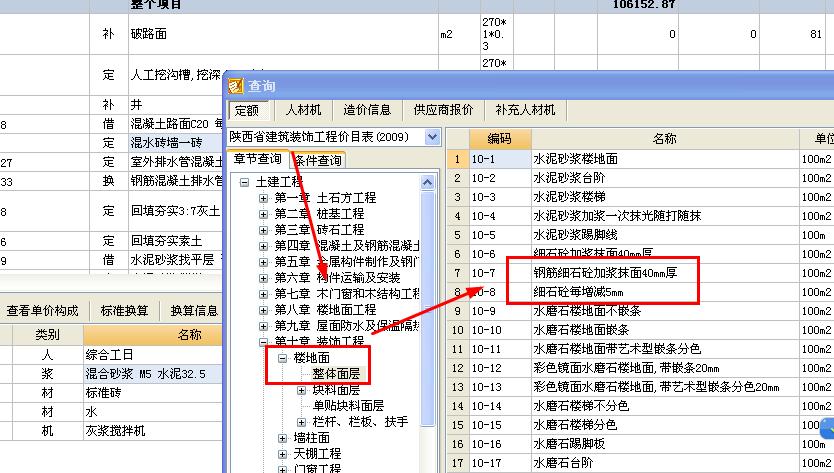834x473 pixels.
Task: Select 破路面 row in main list
Action: pos(417,34)
